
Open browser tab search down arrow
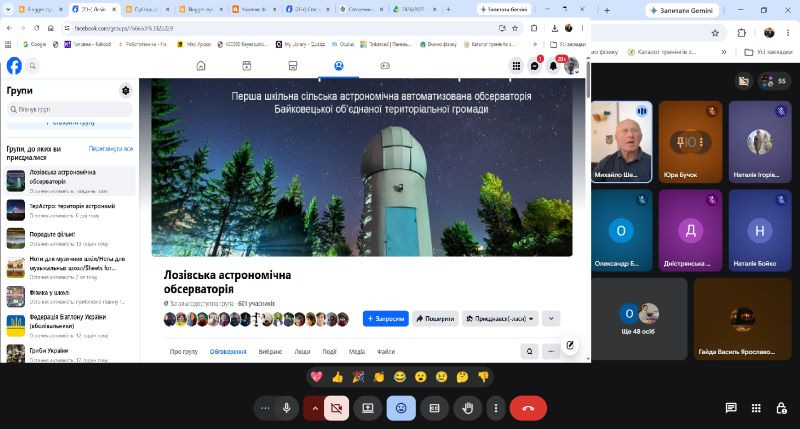click(8, 9)
